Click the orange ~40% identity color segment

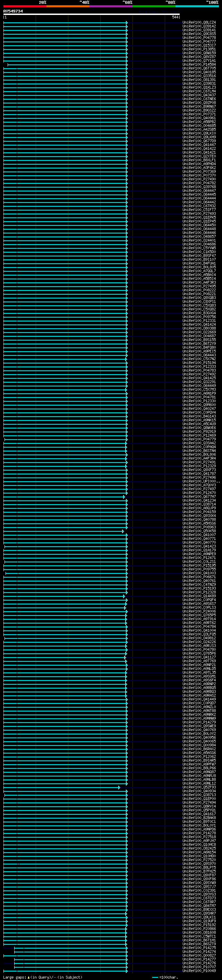coord(68,6)
